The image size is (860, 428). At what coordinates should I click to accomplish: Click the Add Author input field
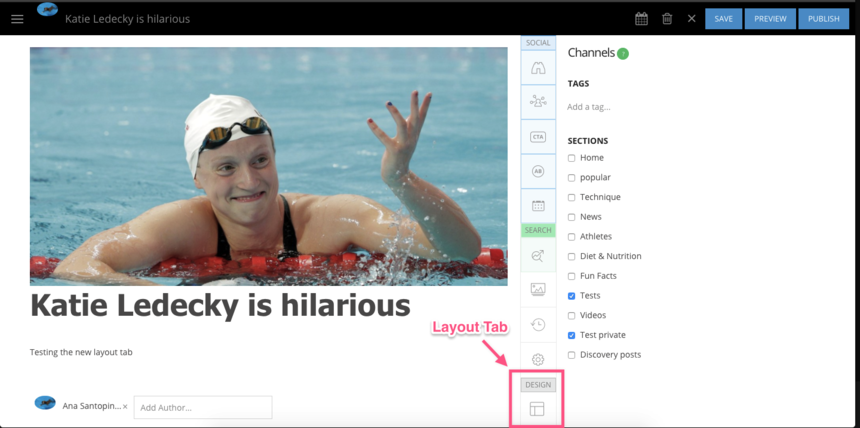[x=203, y=407]
